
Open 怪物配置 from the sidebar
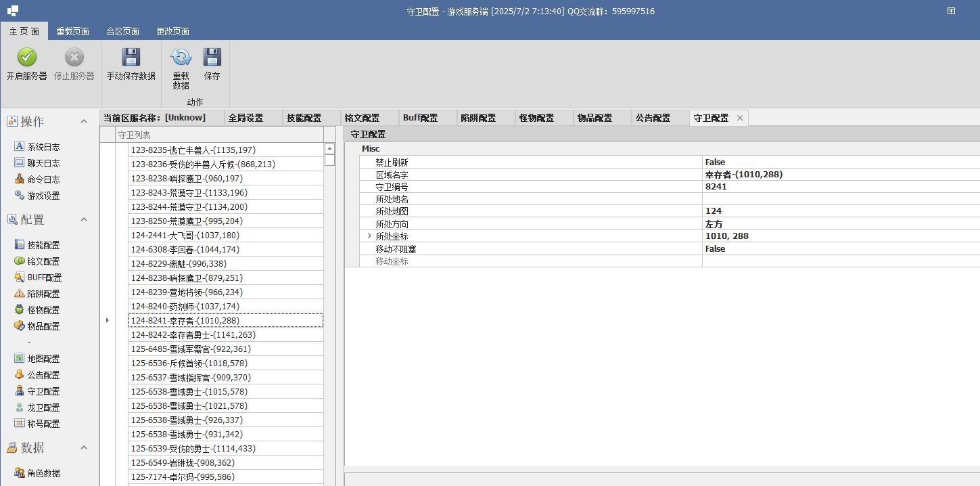[43, 310]
